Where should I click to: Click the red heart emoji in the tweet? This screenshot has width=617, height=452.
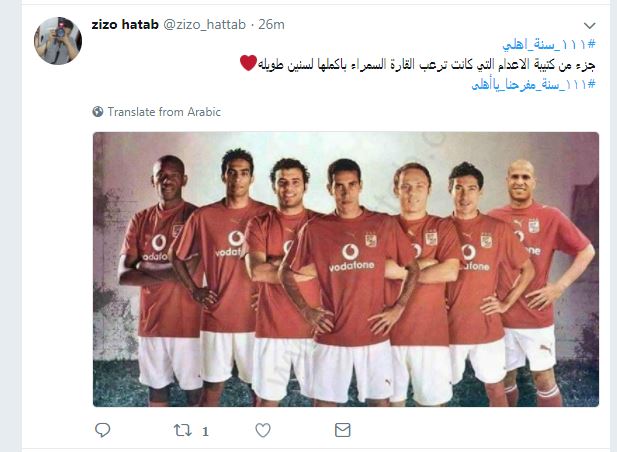[248, 63]
